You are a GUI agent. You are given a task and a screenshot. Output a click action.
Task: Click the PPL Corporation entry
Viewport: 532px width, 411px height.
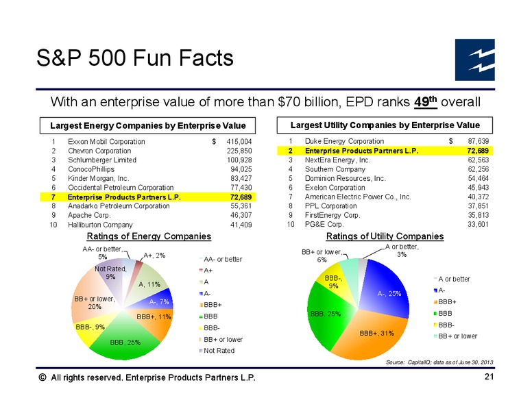[x=331, y=206]
